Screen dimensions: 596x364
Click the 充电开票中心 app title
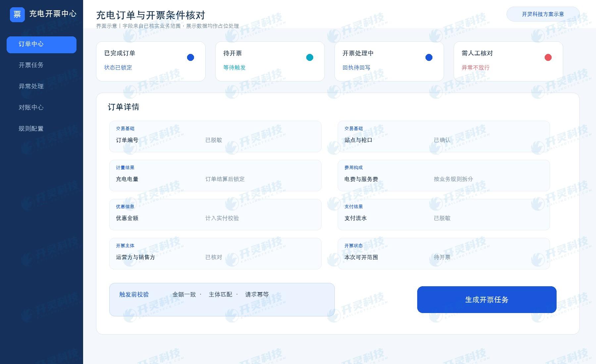(x=53, y=14)
